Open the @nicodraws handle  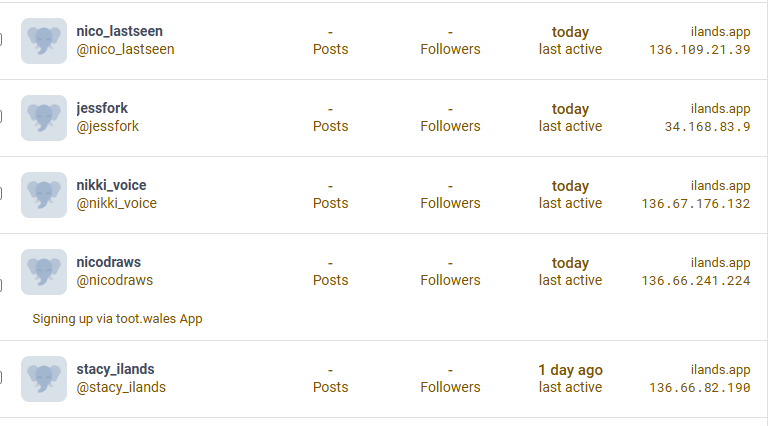[x=114, y=280]
